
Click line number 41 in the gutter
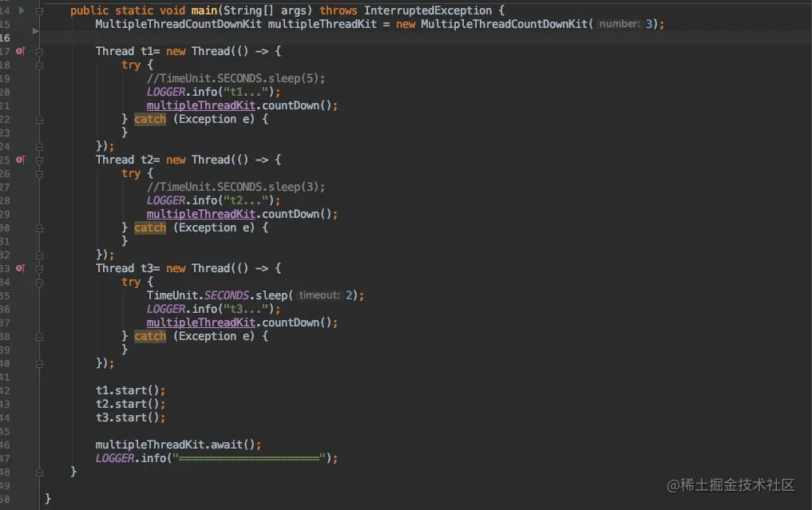coord(5,377)
